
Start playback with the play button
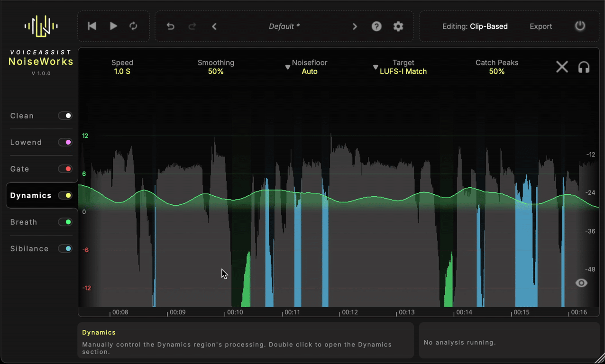[113, 26]
